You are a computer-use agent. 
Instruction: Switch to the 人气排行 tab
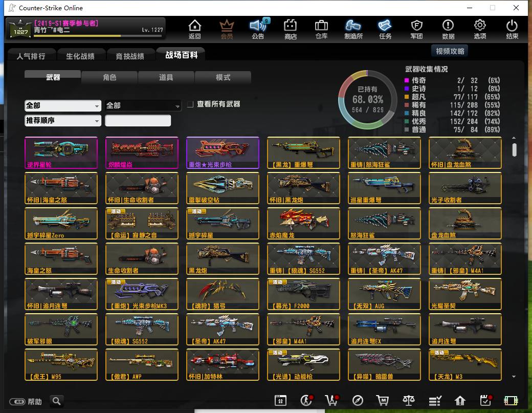tap(31, 56)
